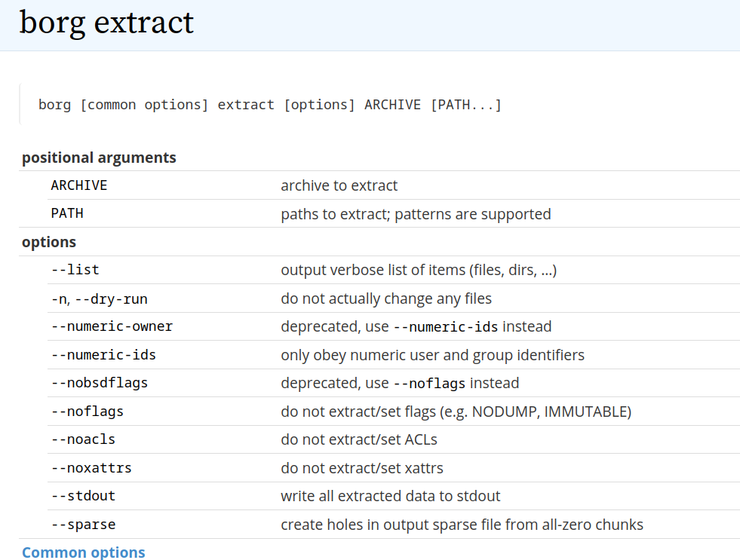
Task: Click the --noxattrs option name
Action: pos(91,468)
